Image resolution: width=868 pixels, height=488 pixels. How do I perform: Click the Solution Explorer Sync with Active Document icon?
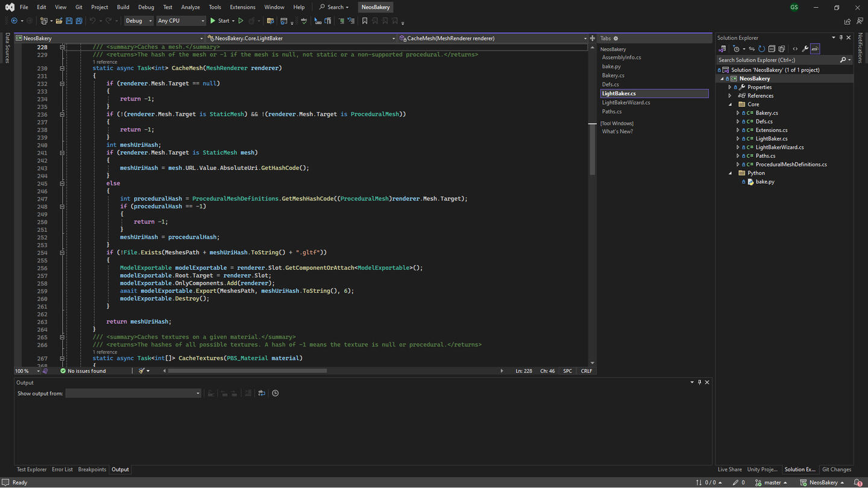[752, 49]
